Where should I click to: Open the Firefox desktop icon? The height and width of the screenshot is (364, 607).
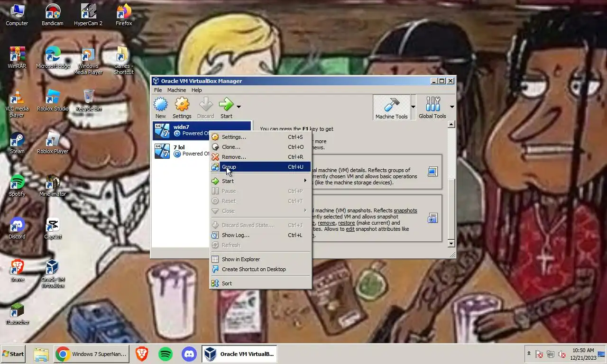pos(124,15)
